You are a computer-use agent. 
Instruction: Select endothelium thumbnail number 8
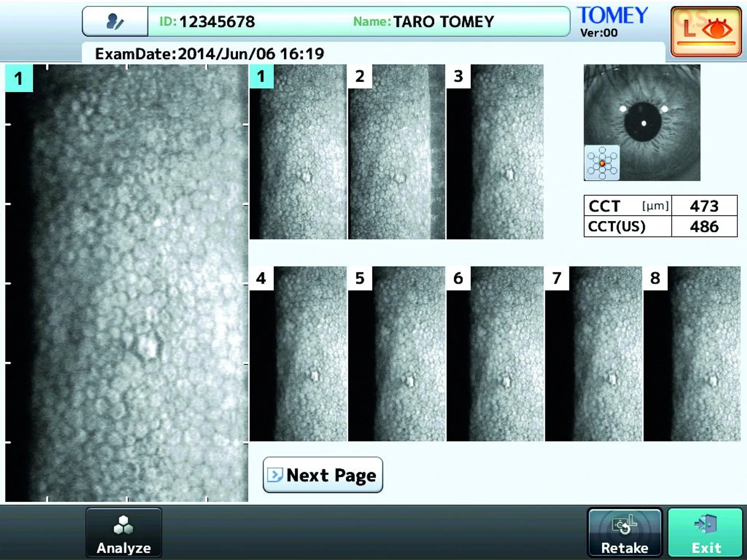692,354
